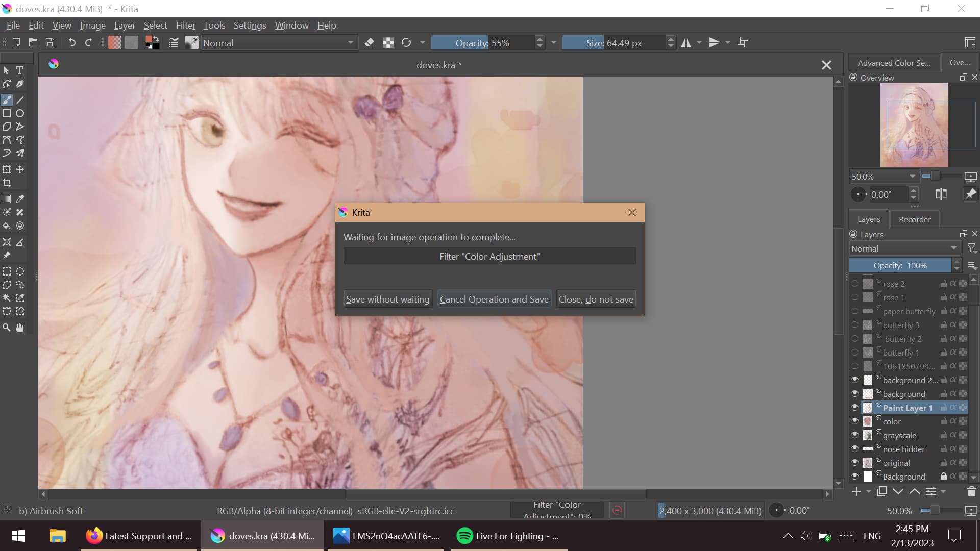This screenshot has width=980, height=551.
Task: Open the Edit Brush Settings icon
Action: click(174, 43)
